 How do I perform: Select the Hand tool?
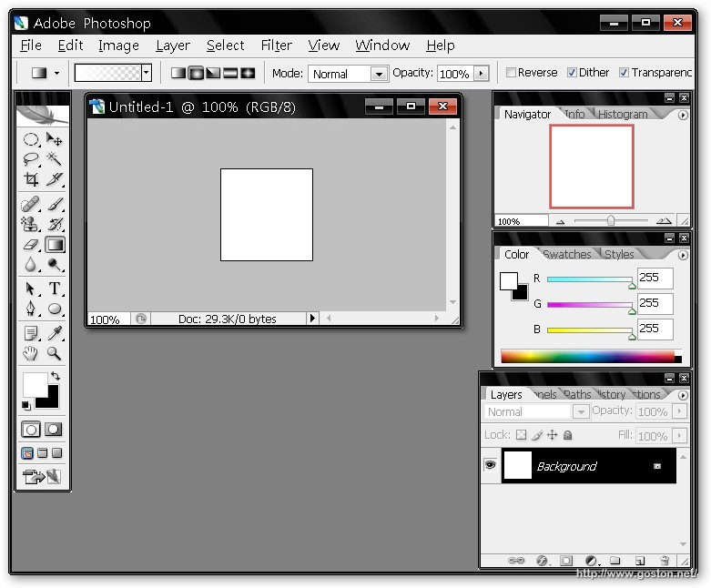pos(31,353)
